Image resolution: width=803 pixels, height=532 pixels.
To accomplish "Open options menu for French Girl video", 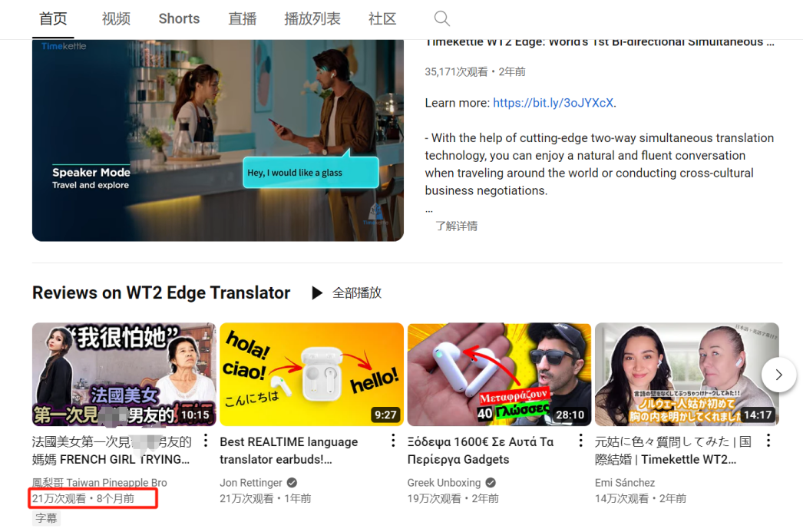I will (x=206, y=441).
